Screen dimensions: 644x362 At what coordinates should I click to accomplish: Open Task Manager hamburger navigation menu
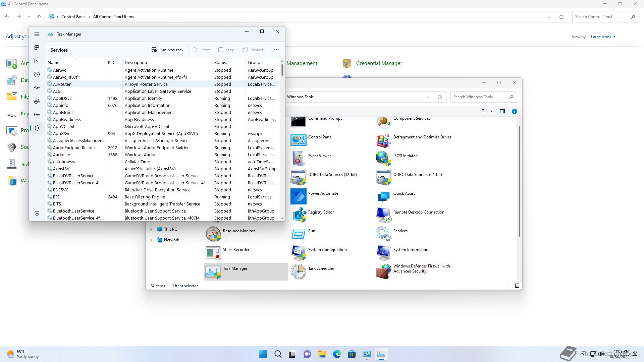point(37,34)
